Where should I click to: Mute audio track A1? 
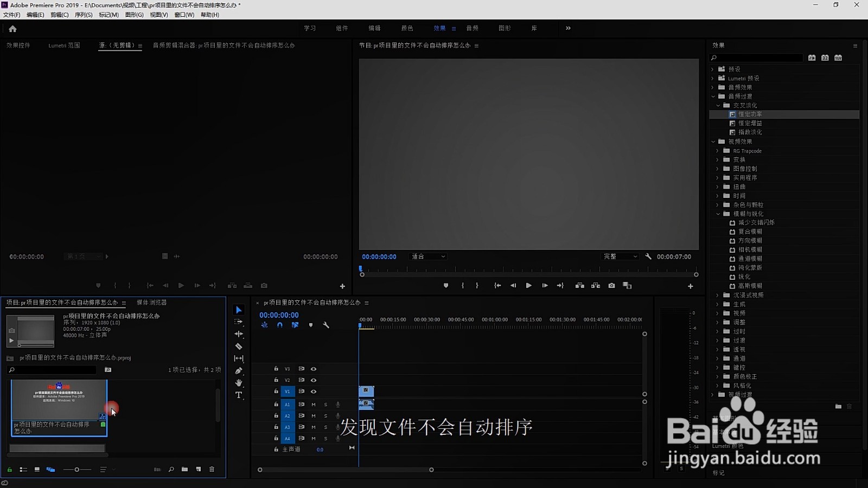click(314, 404)
